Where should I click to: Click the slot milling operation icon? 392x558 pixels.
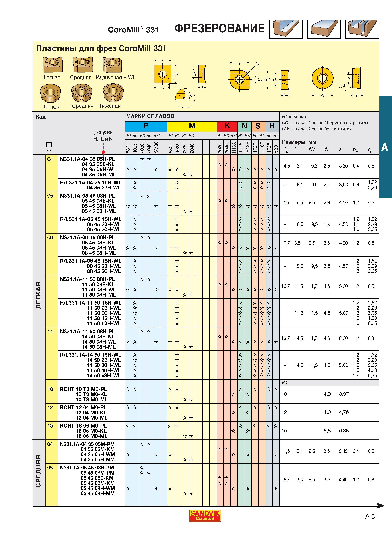[362, 29]
